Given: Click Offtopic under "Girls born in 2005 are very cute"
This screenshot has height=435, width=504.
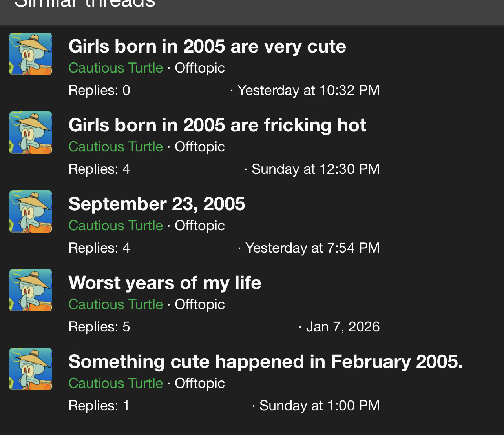Looking at the screenshot, I should 199,68.
